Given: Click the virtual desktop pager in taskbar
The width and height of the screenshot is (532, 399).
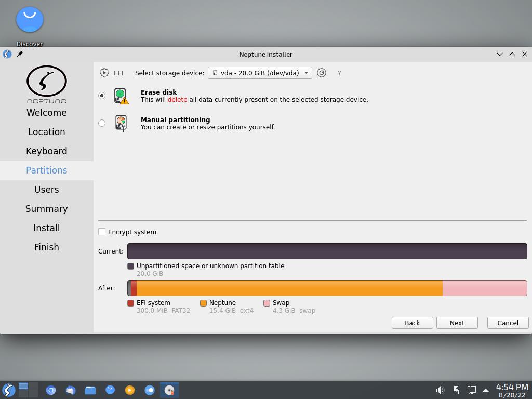Looking at the screenshot, I should click(x=28, y=390).
